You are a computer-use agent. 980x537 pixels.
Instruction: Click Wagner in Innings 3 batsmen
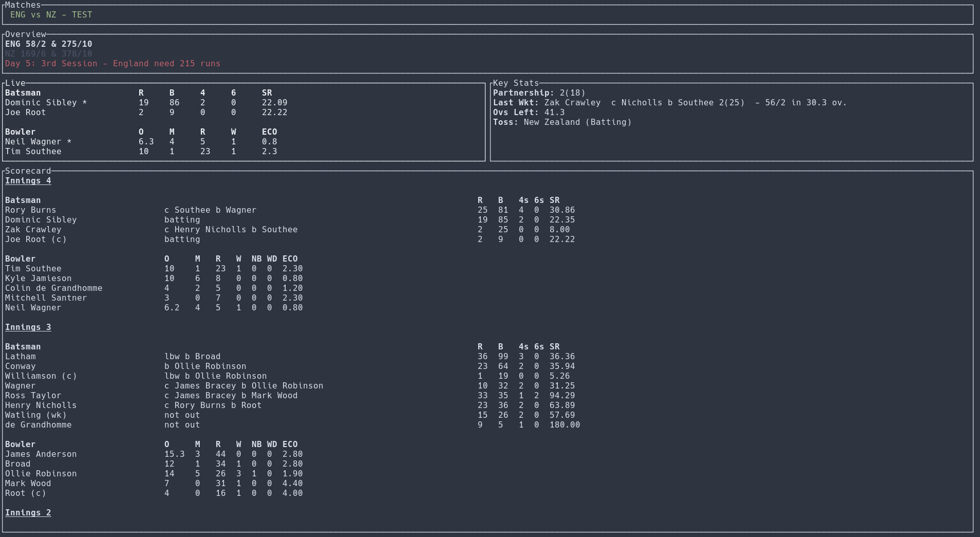point(21,386)
